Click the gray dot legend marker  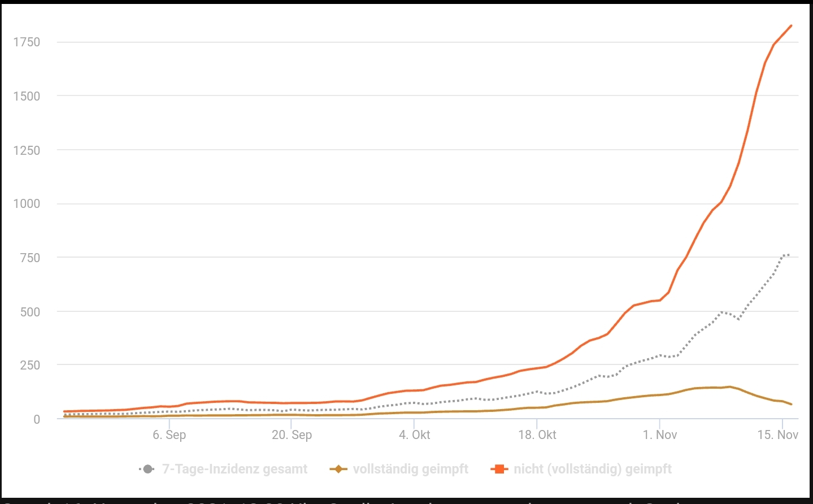coord(147,469)
